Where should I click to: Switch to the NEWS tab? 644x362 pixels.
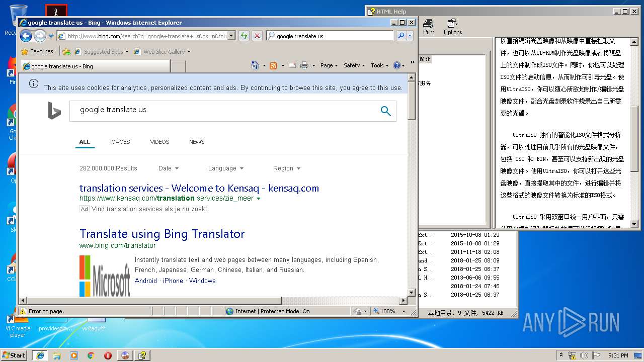click(x=197, y=142)
